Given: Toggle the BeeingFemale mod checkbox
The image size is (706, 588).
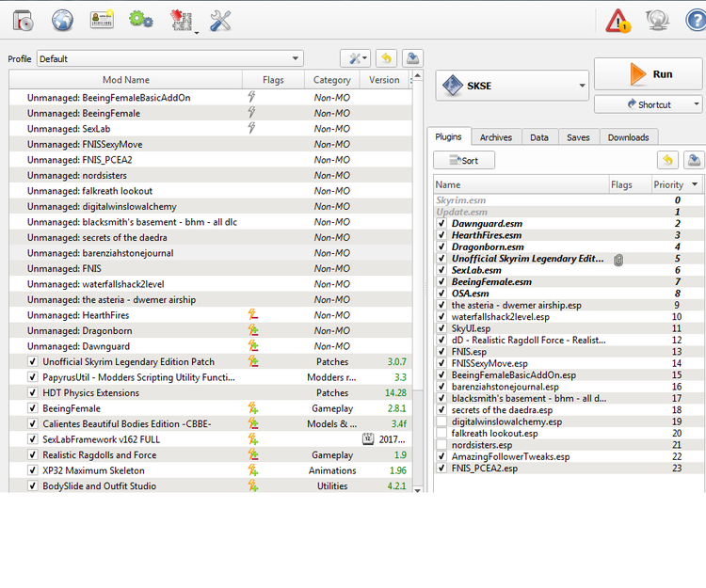Looking at the screenshot, I should click(x=32, y=408).
